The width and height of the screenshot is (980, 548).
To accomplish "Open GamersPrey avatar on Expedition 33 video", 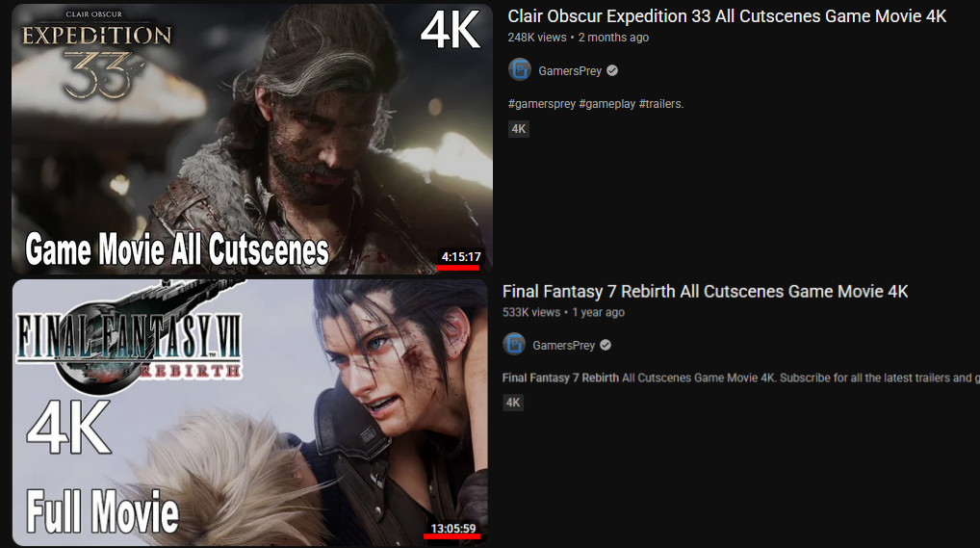I will (520, 70).
